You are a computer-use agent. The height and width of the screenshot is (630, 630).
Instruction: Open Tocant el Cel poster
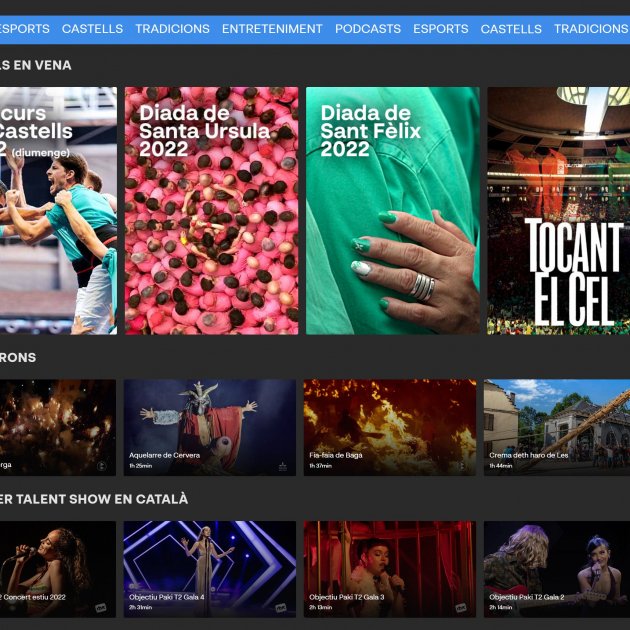pyautogui.click(x=558, y=211)
